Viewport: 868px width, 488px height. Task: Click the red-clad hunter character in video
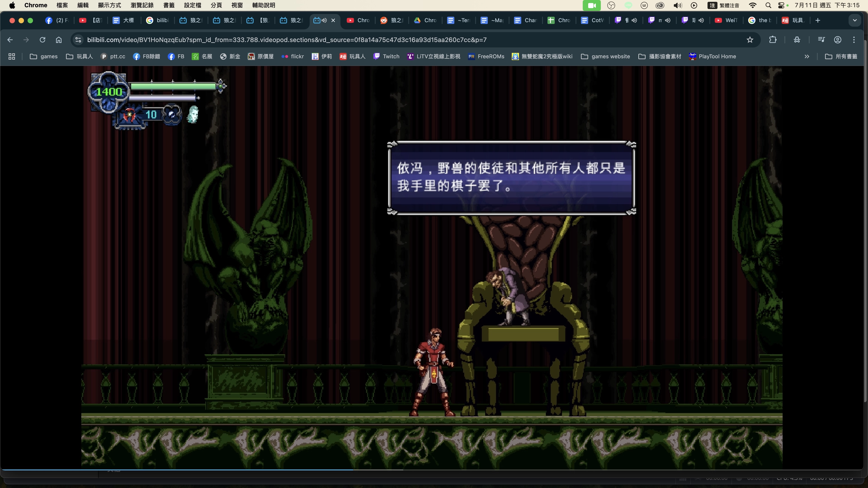click(433, 373)
